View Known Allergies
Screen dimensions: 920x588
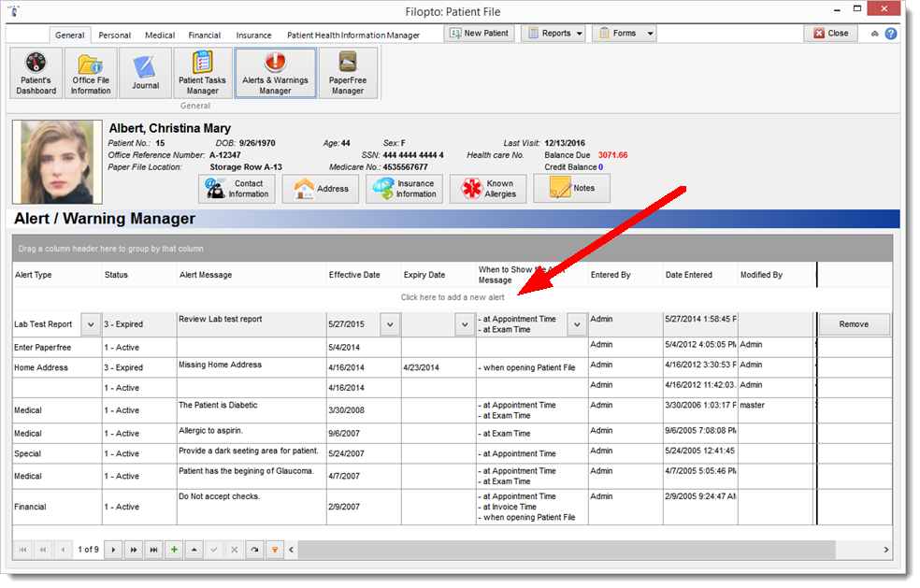[488, 189]
